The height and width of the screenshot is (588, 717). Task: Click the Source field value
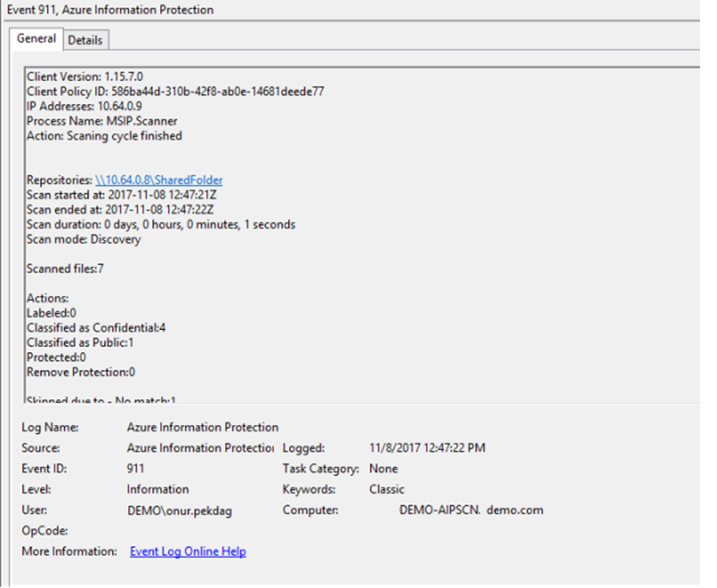tap(200, 448)
